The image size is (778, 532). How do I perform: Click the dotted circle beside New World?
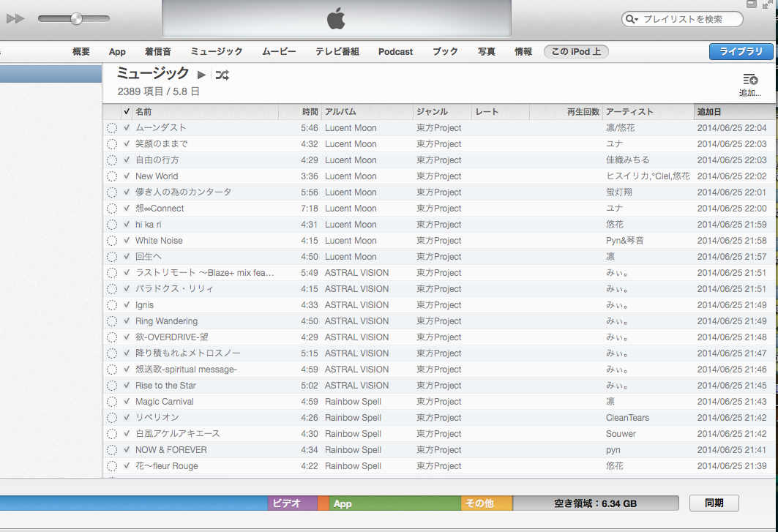click(x=112, y=176)
